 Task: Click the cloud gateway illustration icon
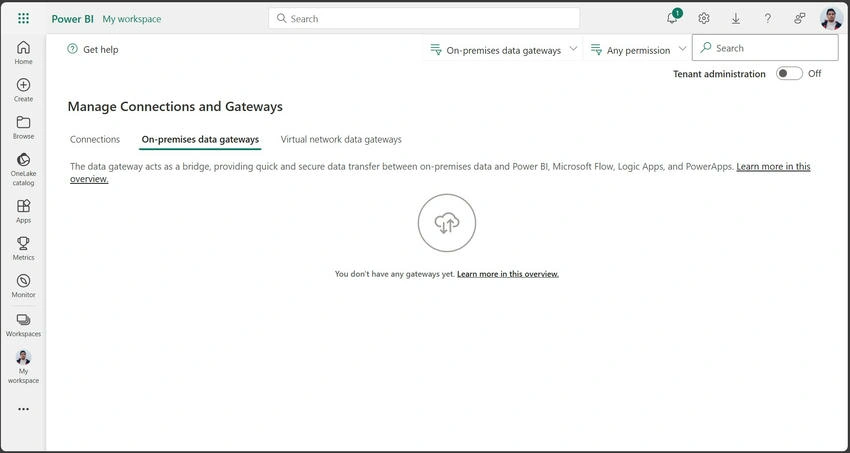click(x=447, y=223)
